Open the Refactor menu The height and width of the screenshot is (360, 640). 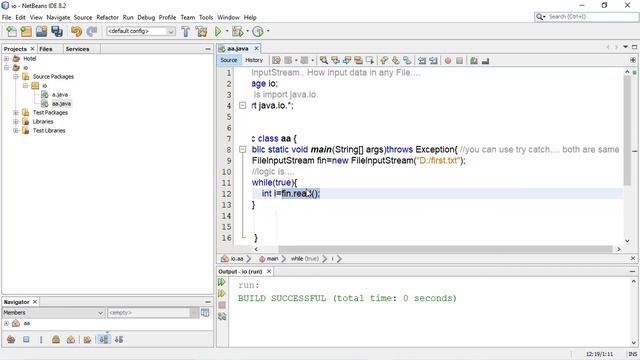pos(107,18)
